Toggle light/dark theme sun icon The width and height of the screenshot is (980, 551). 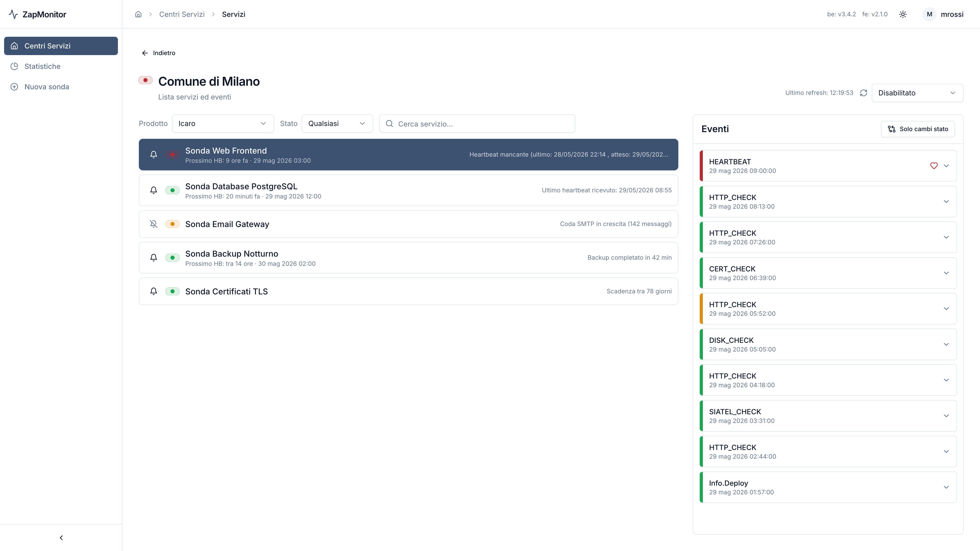[x=903, y=14]
